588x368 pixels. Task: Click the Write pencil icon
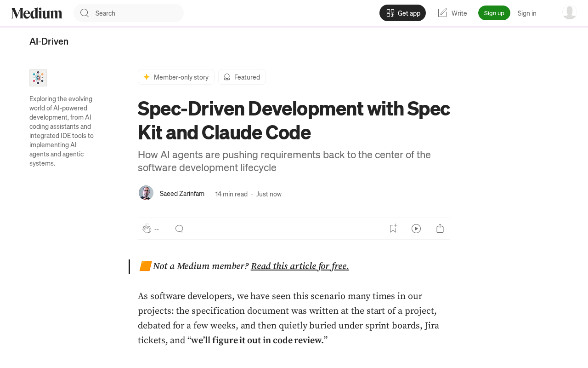tap(442, 13)
